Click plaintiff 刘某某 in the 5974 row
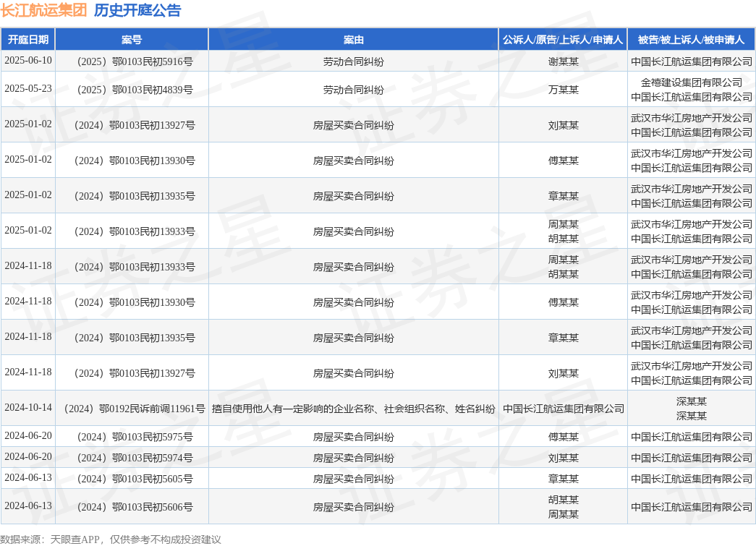This screenshot has width=756, height=546. click(563, 458)
